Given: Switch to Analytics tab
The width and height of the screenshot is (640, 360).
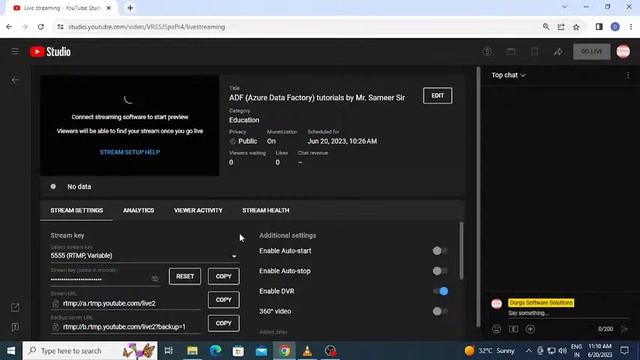Looking at the screenshot, I should tap(138, 210).
